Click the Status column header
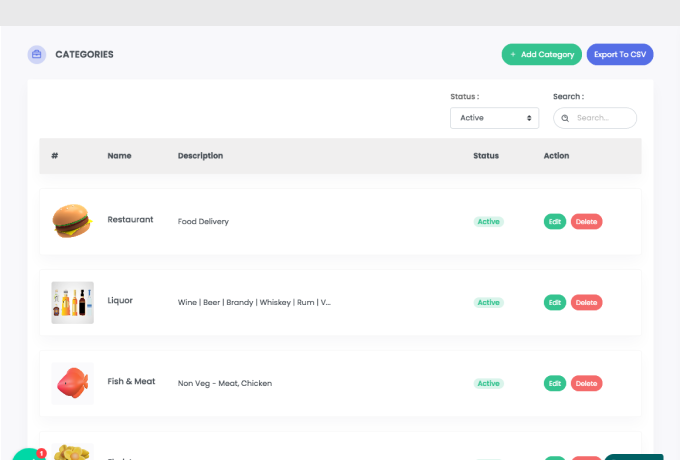680x460 pixels. [486, 156]
